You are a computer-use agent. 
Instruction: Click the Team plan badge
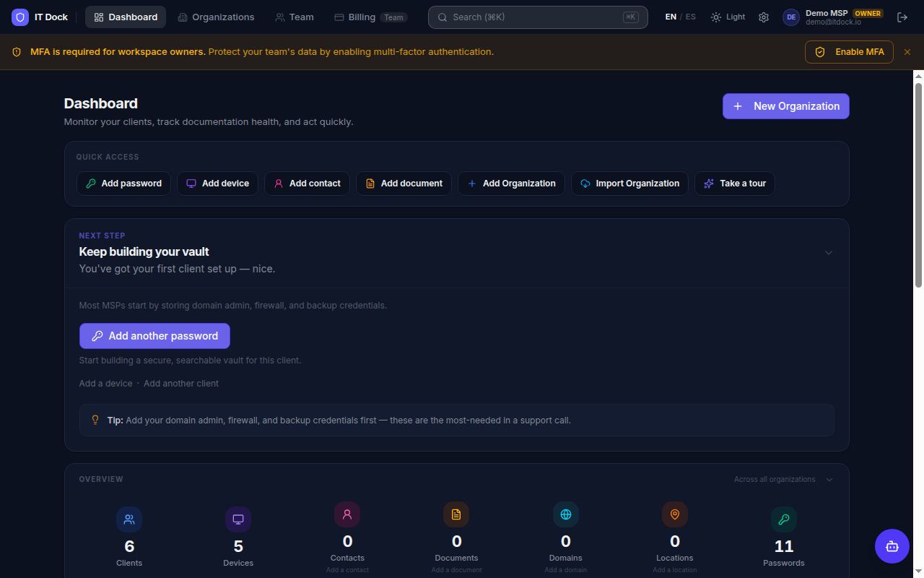pyautogui.click(x=393, y=17)
